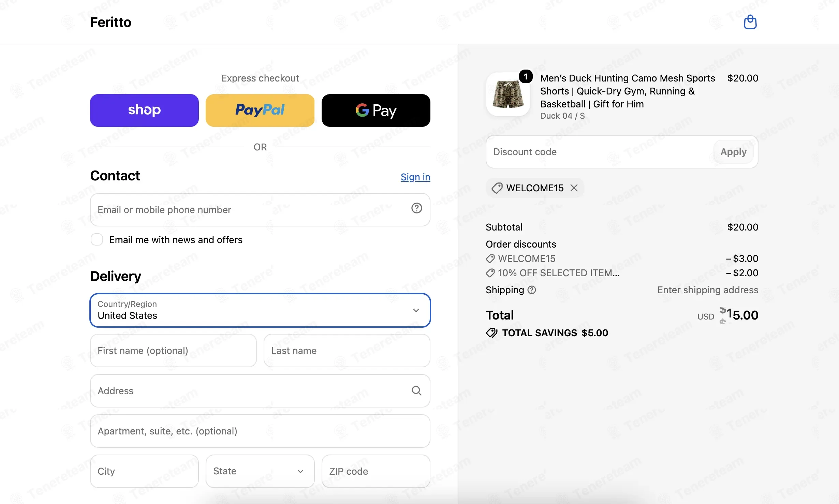839x504 pixels.
Task: Click the WELCOME15 −$3.00 amount
Action: [x=742, y=258]
